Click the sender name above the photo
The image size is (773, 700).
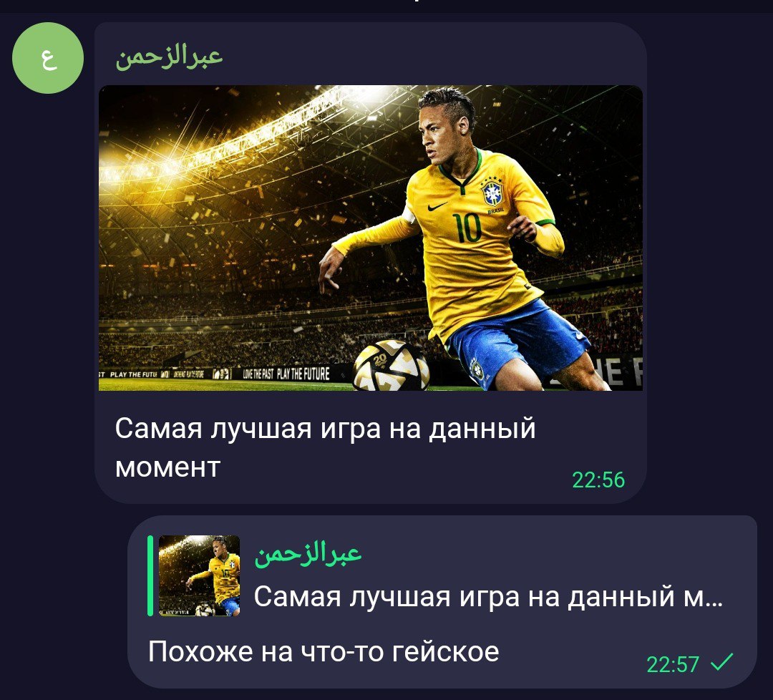pos(170,57)
